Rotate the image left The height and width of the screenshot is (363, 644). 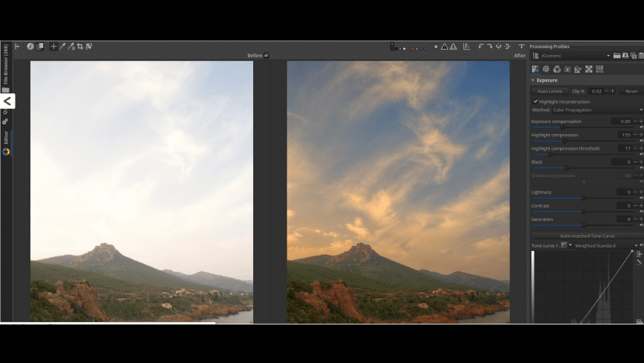pyautogui.click(x=480, y=47)
